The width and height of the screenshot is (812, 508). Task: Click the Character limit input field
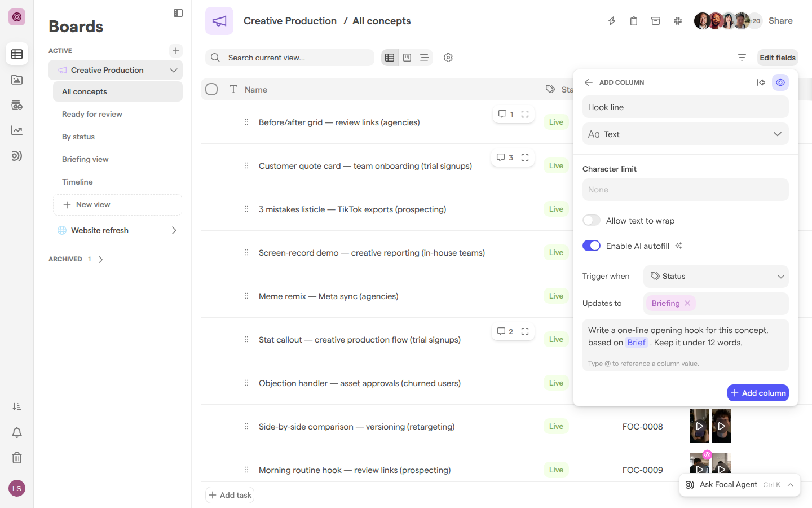point(686,190)
